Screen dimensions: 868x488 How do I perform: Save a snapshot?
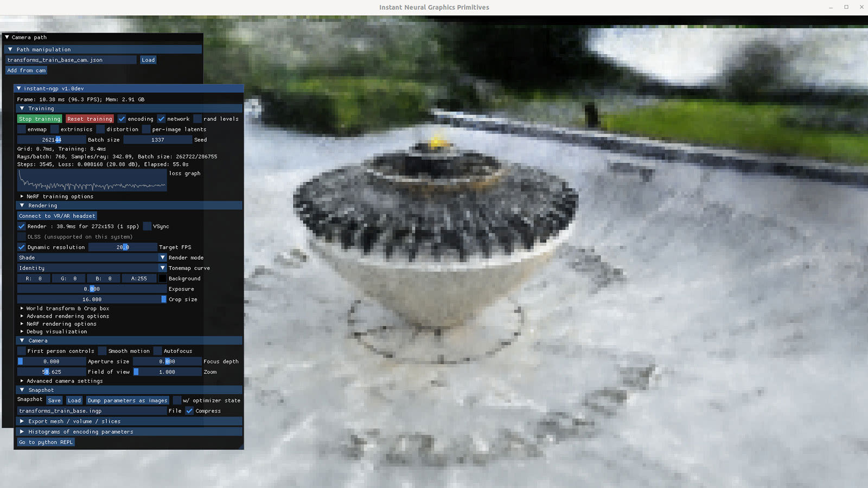(54, 400)
